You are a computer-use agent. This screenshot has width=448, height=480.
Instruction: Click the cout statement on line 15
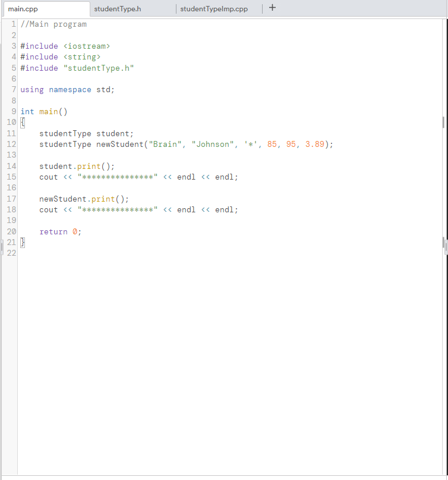pyautogui.click(x=138, y=177)
